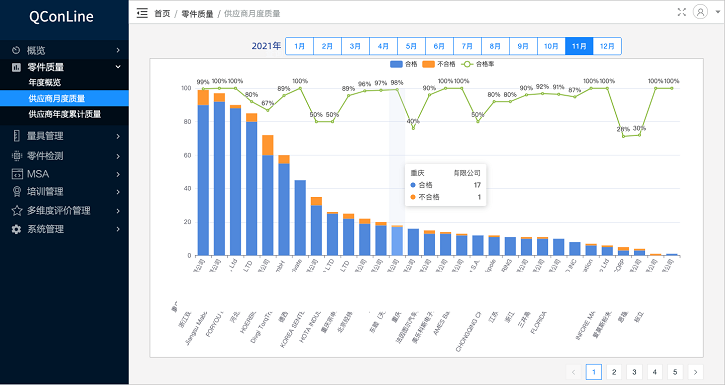Select month 8月
Image resolution: width=725 pixels, height=385 pixels.
coord(495,46)
